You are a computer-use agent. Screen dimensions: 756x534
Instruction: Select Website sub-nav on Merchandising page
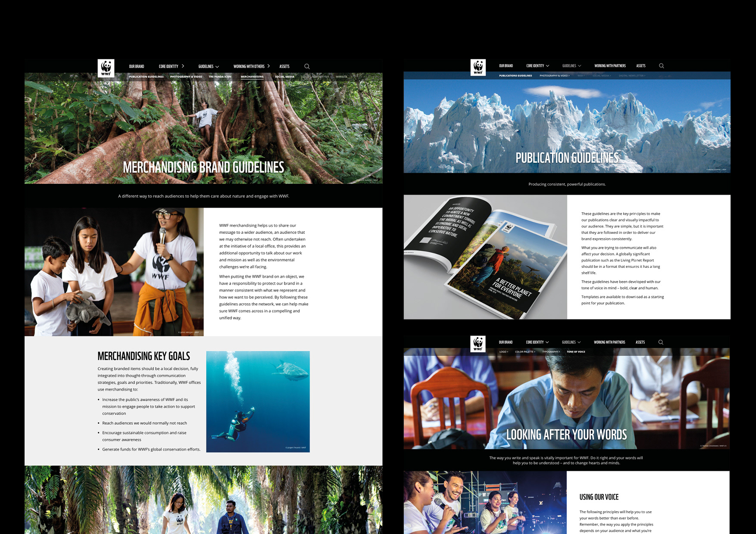341,77
